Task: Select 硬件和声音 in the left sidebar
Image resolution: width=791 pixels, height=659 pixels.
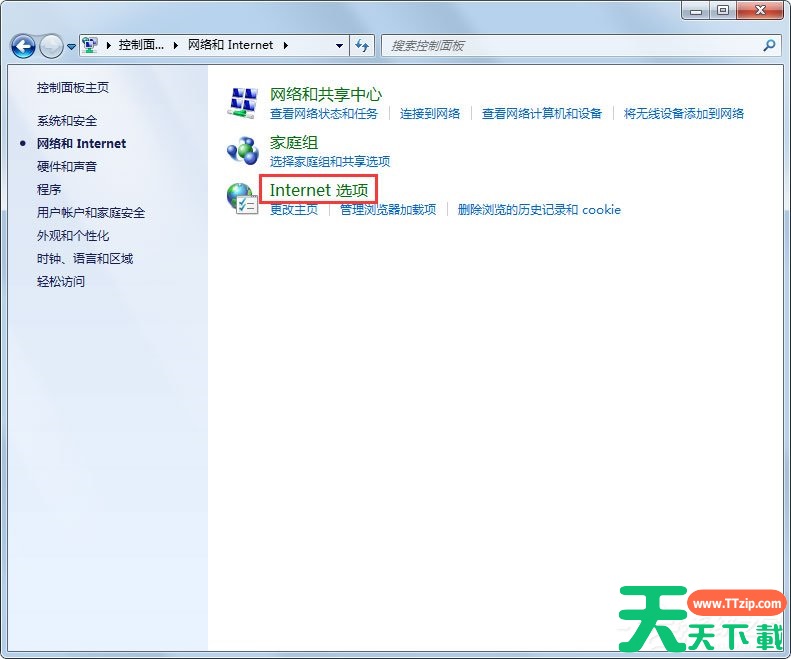Action: click(x=67, y=167)
